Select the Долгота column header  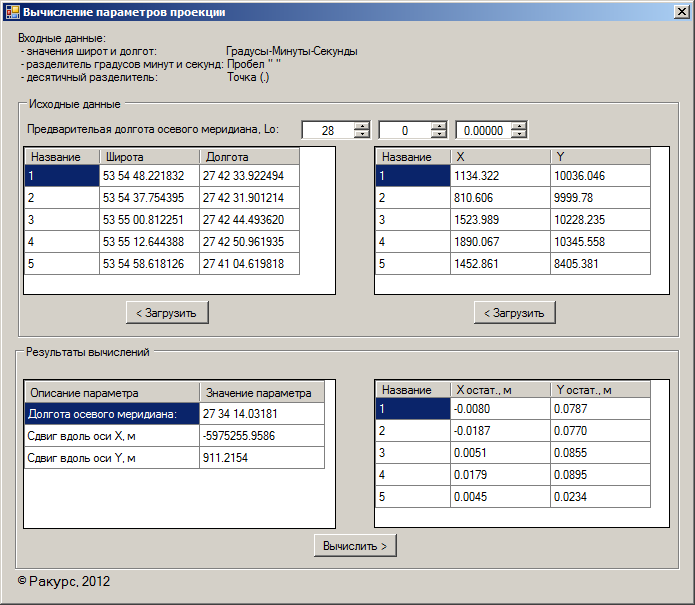point(248,157)
